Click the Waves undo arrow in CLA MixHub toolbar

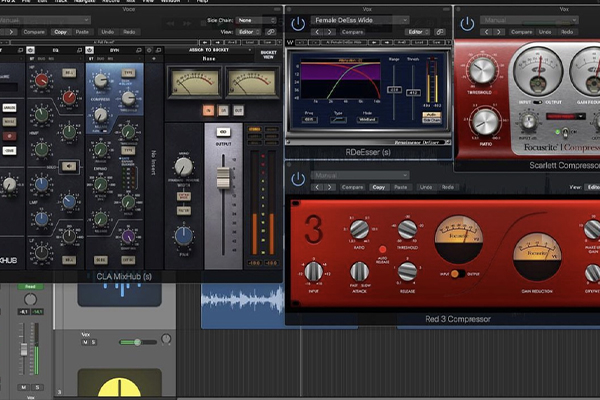(x=205, y=42)
